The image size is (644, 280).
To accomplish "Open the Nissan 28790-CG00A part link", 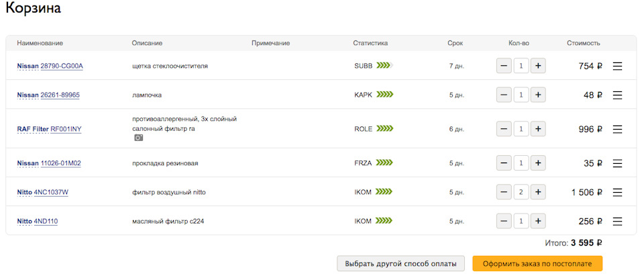I will [62, 66].
